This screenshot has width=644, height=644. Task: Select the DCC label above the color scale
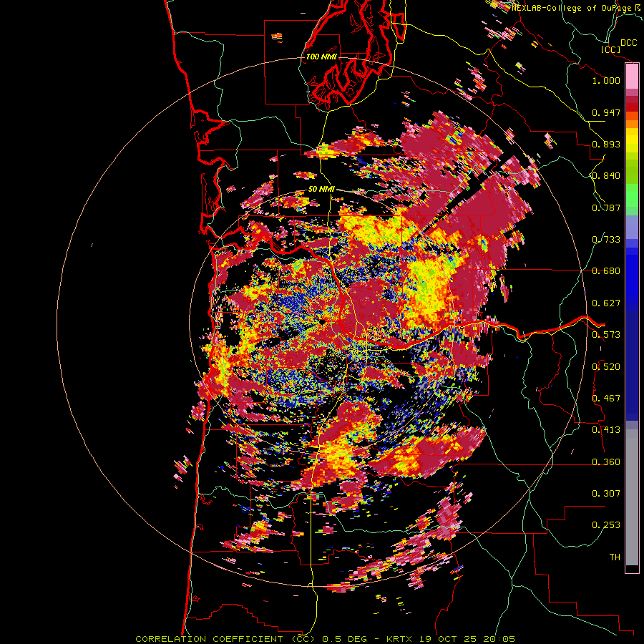pyautogui.click(x=629, y=43)
